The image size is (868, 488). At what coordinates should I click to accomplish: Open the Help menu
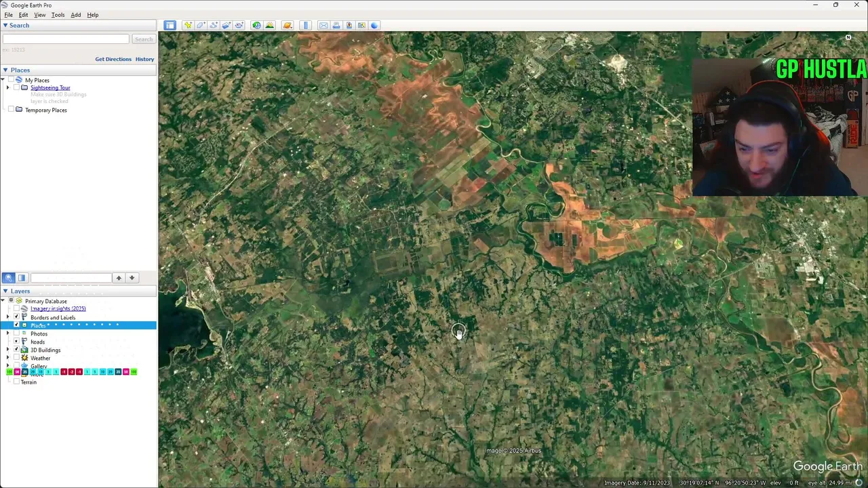pyautogui.click(x=93, y=15)
